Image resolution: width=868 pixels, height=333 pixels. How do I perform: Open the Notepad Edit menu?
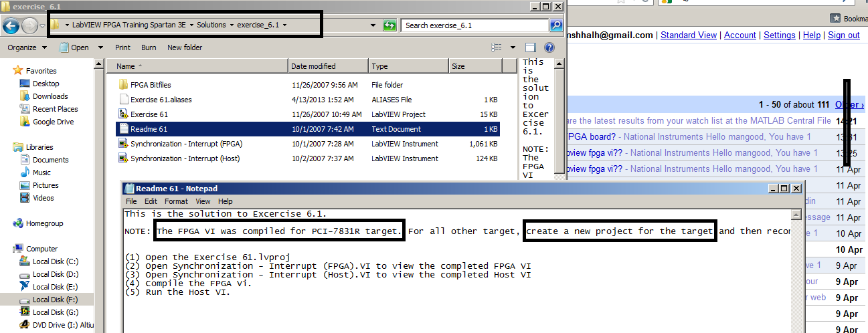[151, 201]
